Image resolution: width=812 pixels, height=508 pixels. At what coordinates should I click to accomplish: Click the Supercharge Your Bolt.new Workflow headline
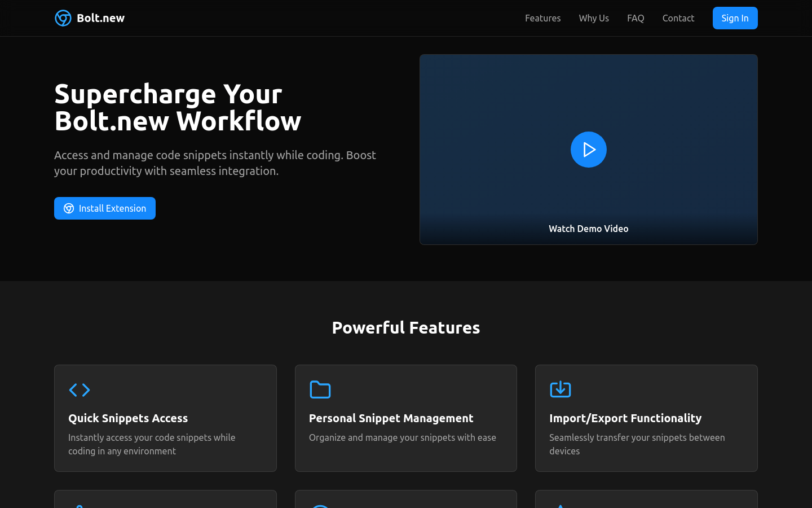pos(178,107)
